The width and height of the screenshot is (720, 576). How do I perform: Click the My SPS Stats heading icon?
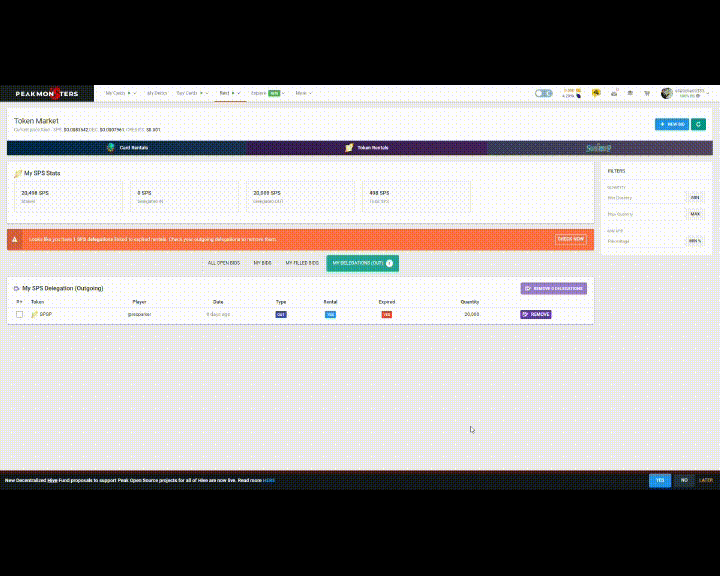[x=18, y=173]
